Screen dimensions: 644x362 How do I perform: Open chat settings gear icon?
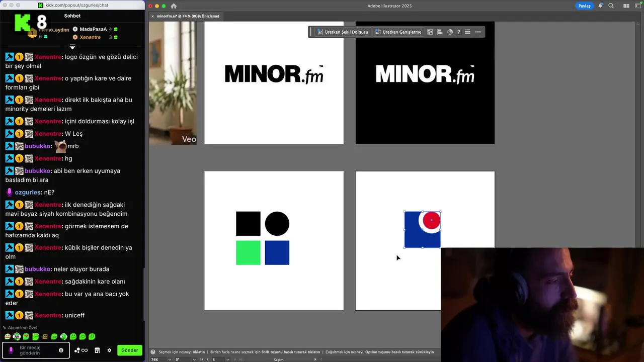[109, 350]
